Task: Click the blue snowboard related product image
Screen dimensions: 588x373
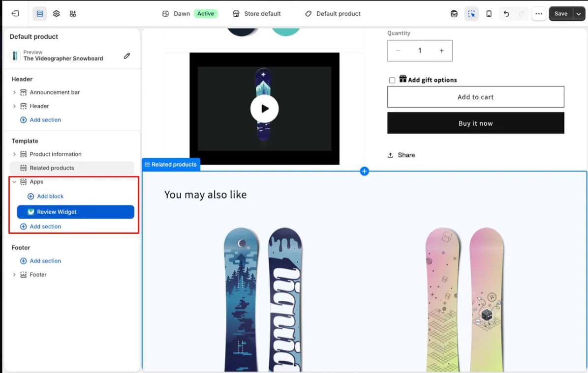Action: pyautogui.click(x=262, y=299)
